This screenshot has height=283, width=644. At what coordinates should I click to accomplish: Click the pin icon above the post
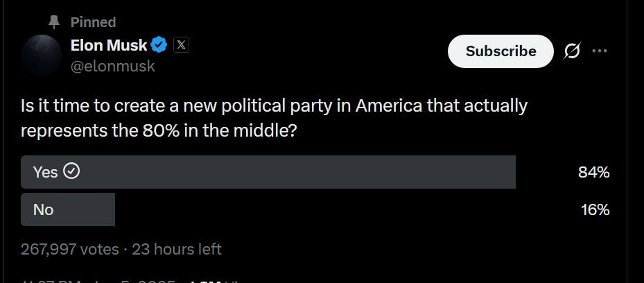54,22
